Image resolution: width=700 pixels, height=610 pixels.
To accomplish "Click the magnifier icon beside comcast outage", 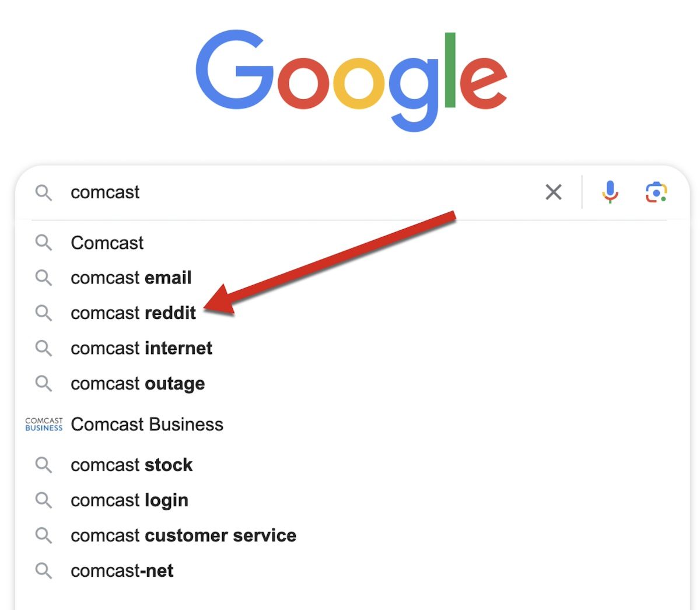I will 44,384.
